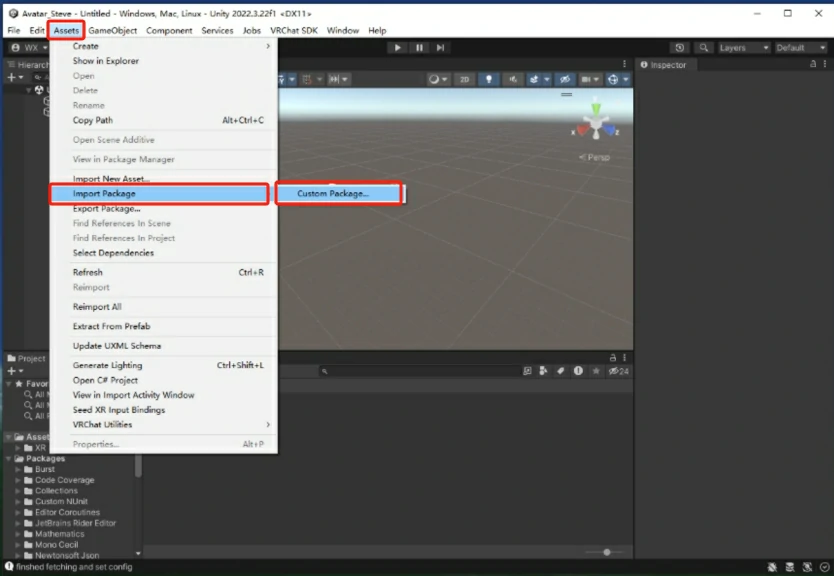Viewport: 834px width, 576px height.
Task: Choose Export Package menu entry
Action: tap(106, 208)
